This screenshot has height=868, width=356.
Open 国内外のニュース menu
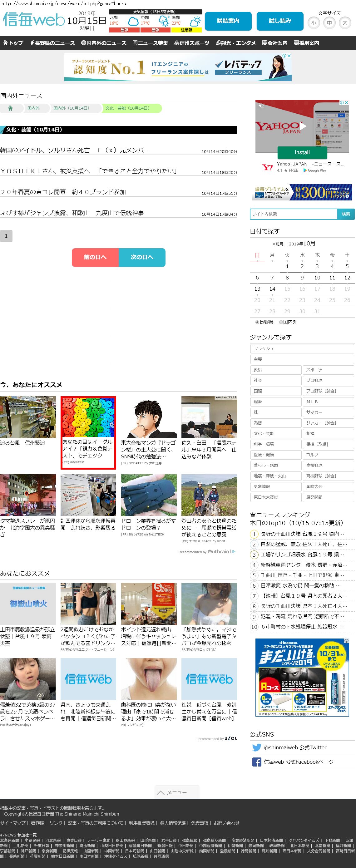[x=104, y=43]
